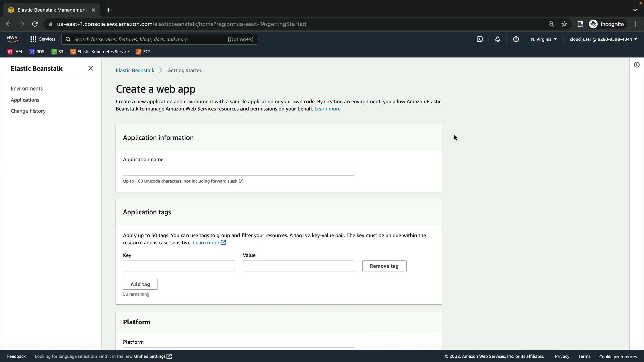Bookmark page with the star icon

[564, 24]
